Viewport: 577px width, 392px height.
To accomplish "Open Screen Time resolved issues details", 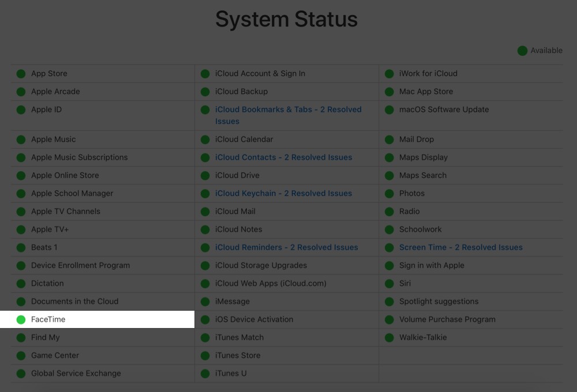I will coord(460,247).
